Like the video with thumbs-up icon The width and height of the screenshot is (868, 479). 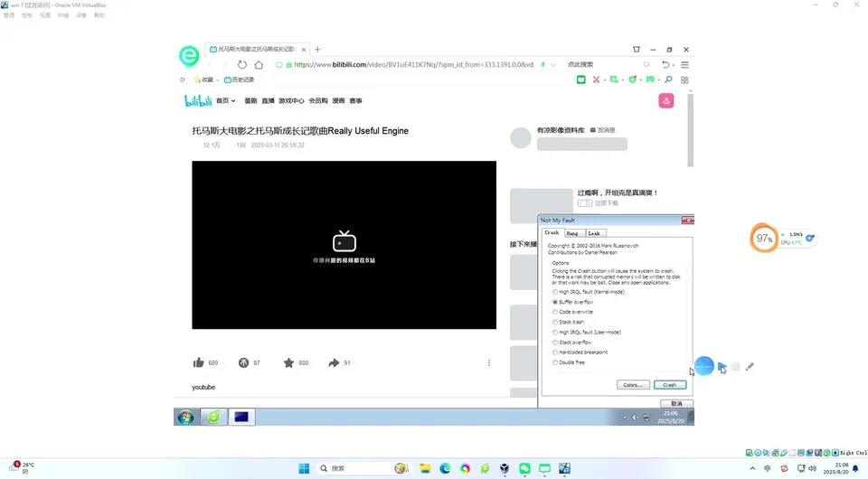pos(199,362)
